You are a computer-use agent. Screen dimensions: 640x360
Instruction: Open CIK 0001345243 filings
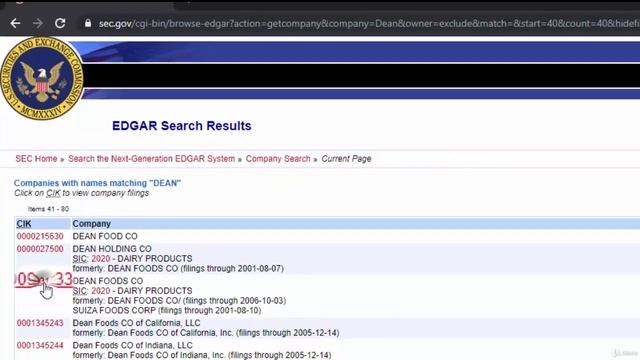point(40,323)
